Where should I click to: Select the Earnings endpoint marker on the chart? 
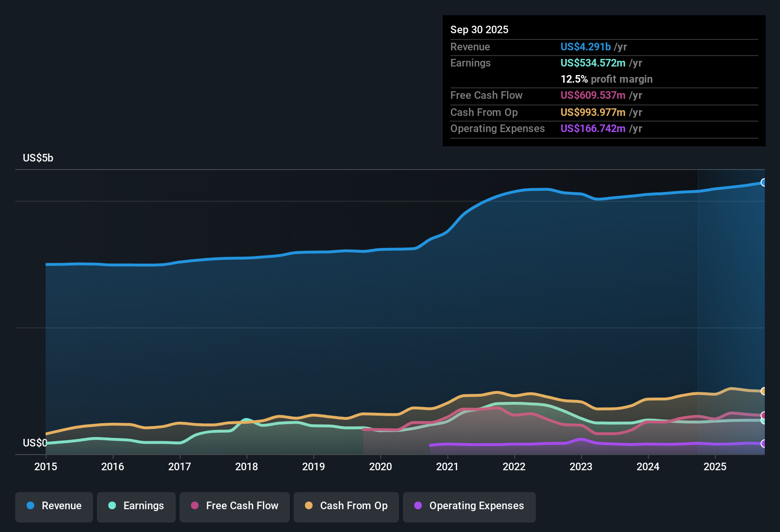point(764,421)
